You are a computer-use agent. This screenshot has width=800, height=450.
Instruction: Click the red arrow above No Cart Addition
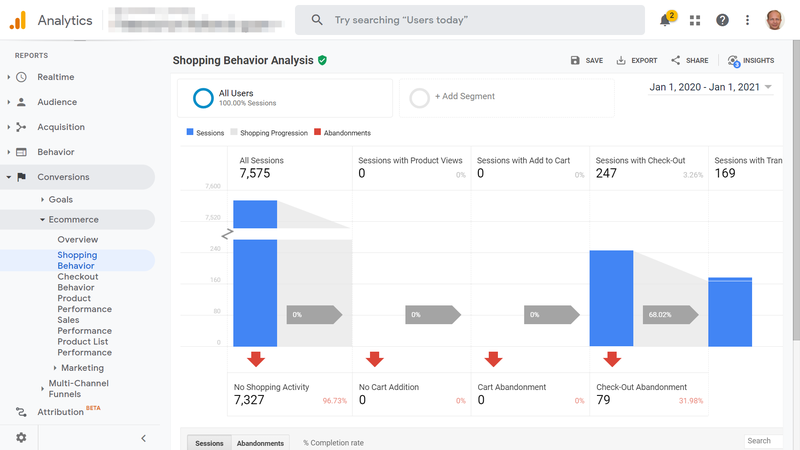[375, 359]
